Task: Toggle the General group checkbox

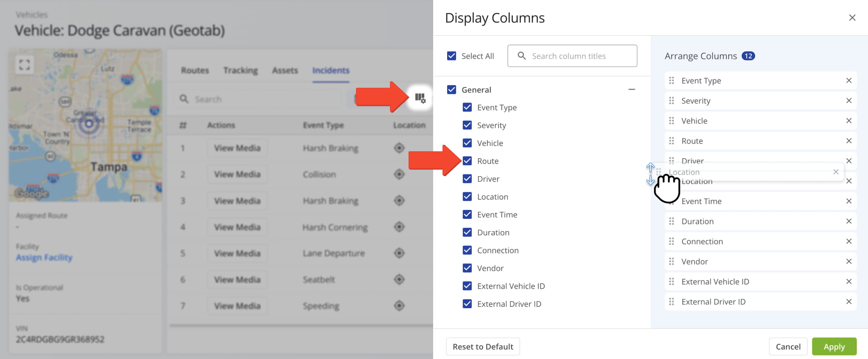Action: click(x=452, y=90)
